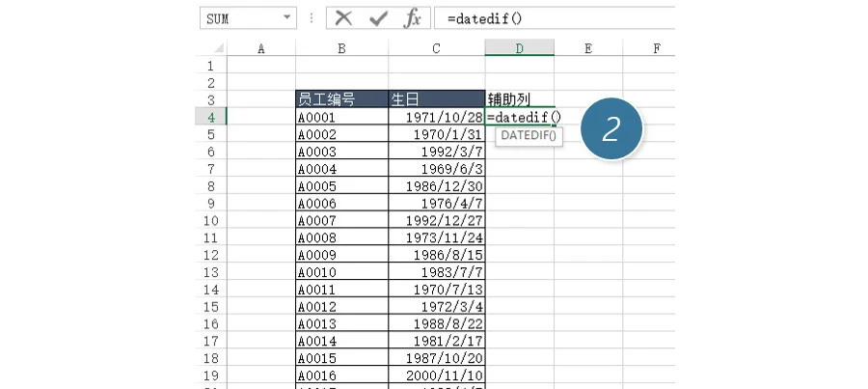The height and width of the screenshot is (389, 868).
Task: Click the Name Box showing SUM
Action: [236, 18]
